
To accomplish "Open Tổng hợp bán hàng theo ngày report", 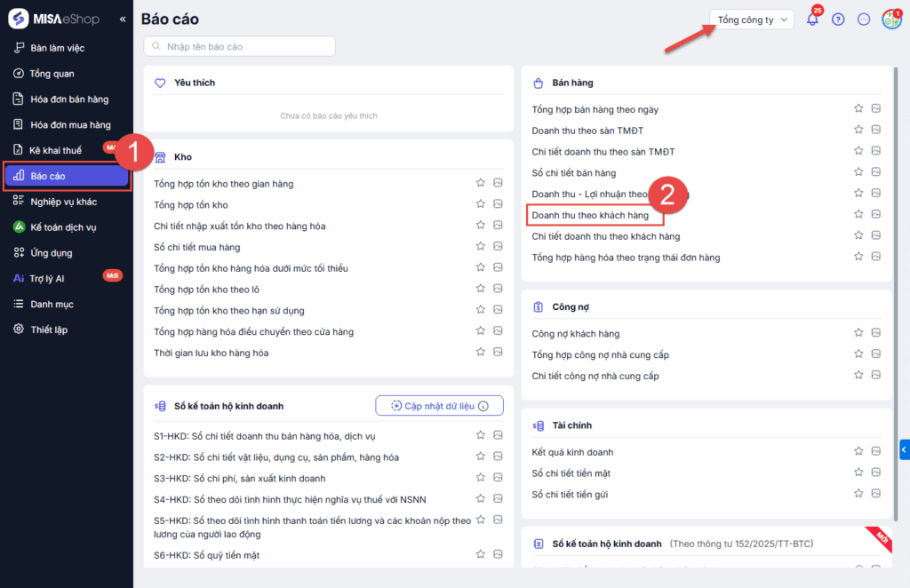I will pos(595,109).
